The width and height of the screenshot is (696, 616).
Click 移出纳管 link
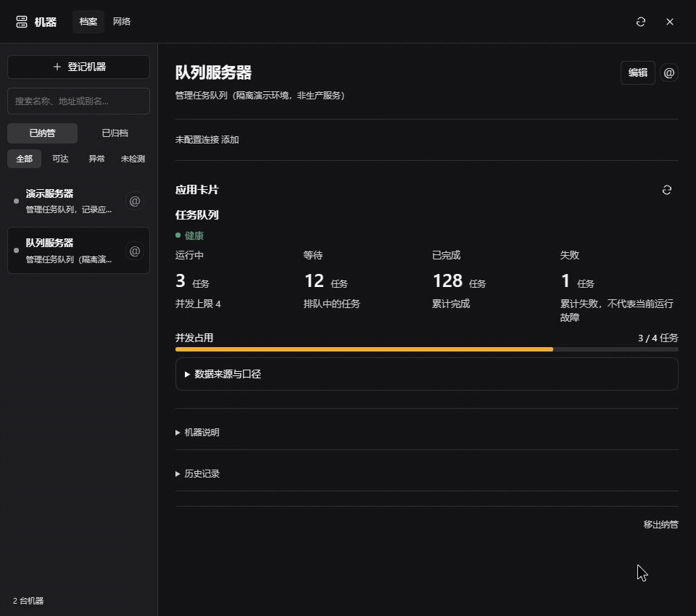660,525
